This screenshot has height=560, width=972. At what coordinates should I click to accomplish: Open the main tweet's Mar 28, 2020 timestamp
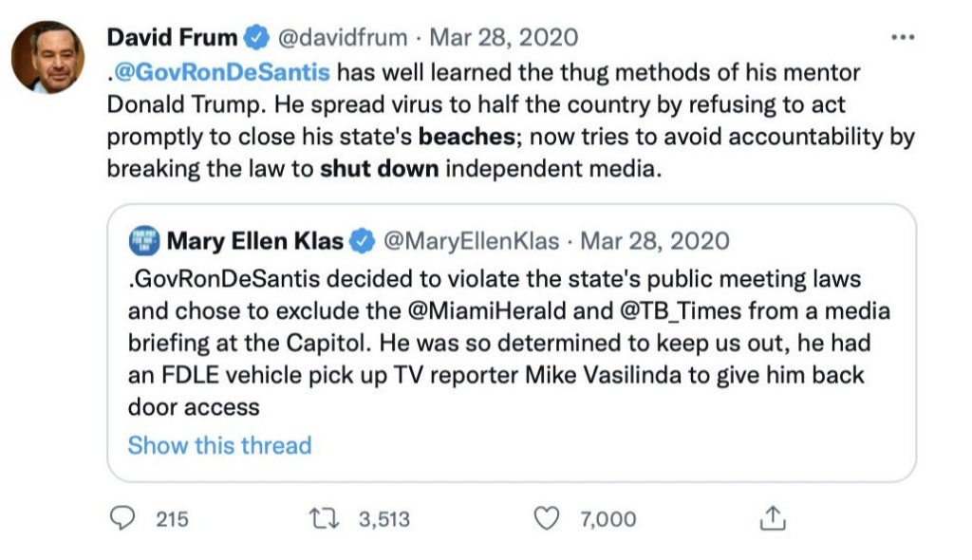pos(503,38)
